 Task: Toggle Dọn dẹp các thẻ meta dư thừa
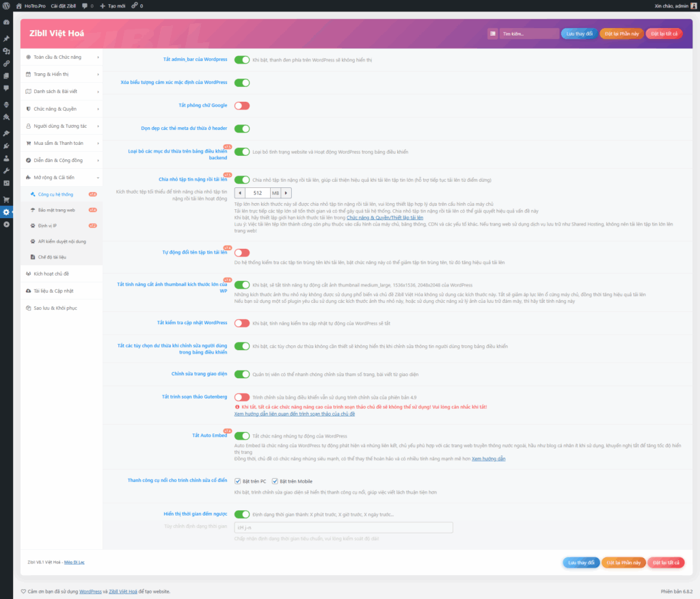[x=242, y=129]
